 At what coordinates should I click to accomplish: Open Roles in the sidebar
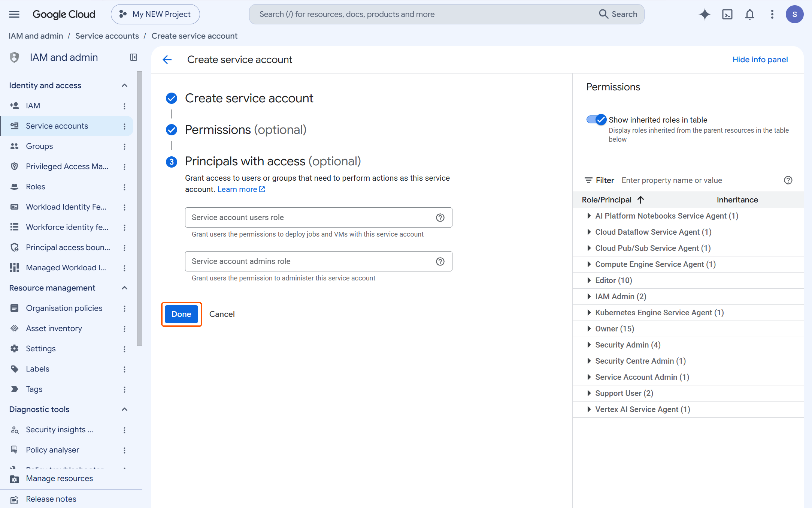coord(36,187)
